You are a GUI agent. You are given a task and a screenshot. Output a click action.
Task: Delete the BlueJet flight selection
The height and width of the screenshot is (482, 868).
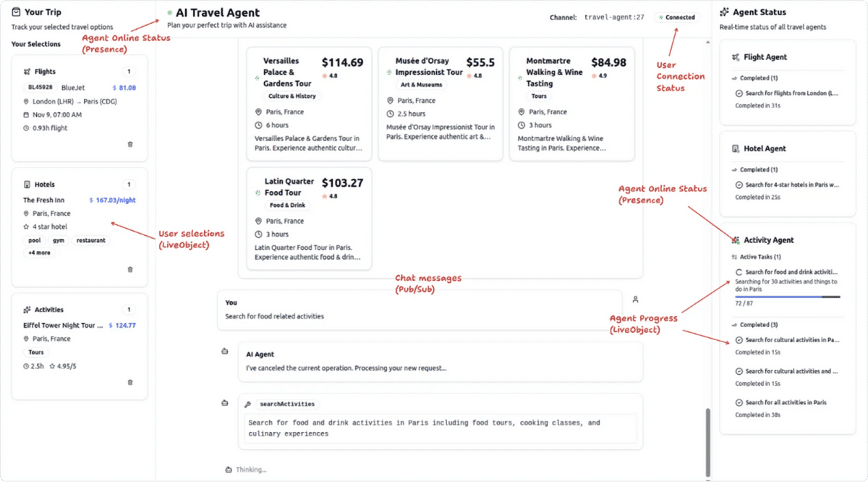pos(130,144)
